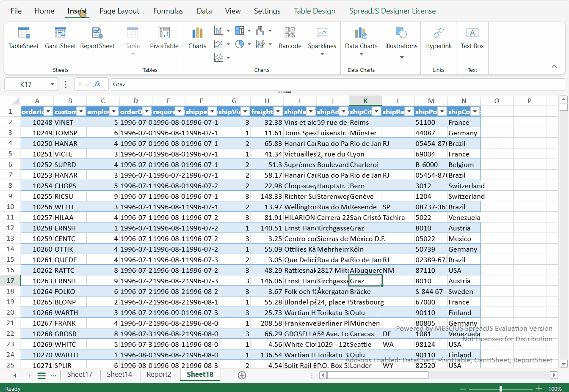Switch to the Report2 sheet tab
569x392 pixels.
(159, 375)
